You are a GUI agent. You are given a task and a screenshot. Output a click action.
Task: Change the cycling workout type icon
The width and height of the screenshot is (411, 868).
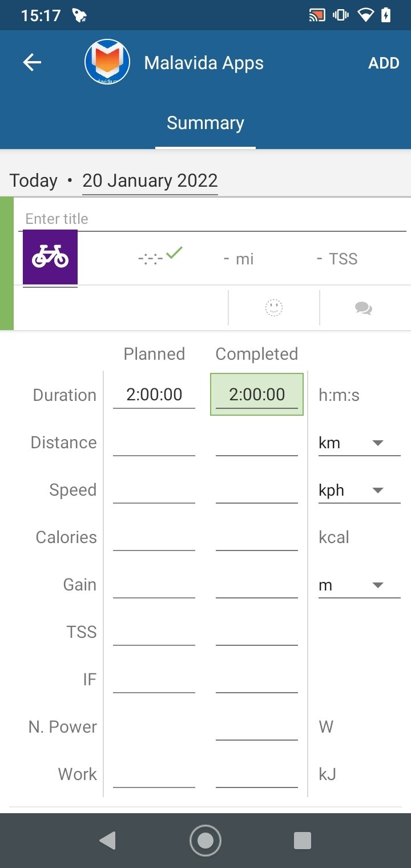pos(50,258)
